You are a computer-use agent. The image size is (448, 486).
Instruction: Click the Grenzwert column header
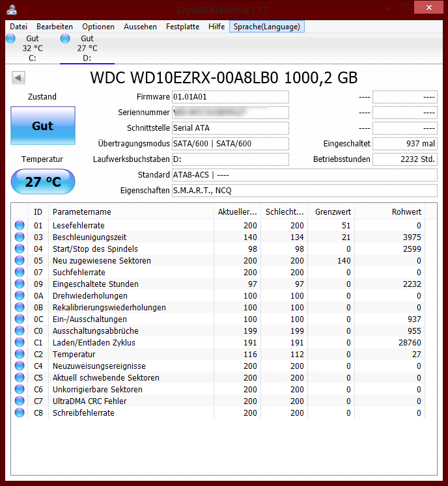(331, 212)
